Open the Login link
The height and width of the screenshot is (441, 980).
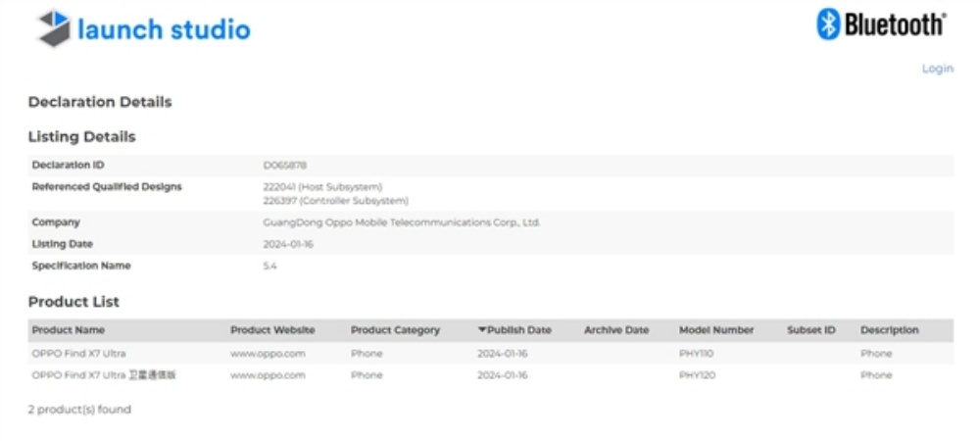click(x=937, y=69)
